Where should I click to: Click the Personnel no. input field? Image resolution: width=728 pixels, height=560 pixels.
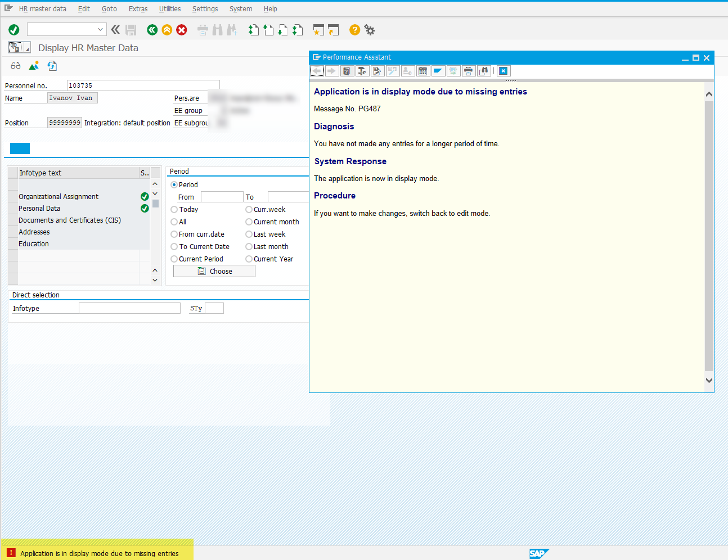(143, 85)
